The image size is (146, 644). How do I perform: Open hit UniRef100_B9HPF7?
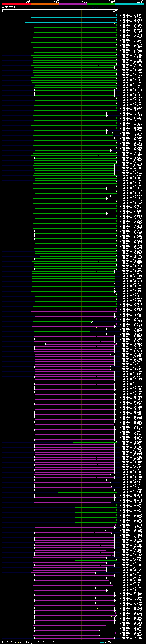pos(131,47)
